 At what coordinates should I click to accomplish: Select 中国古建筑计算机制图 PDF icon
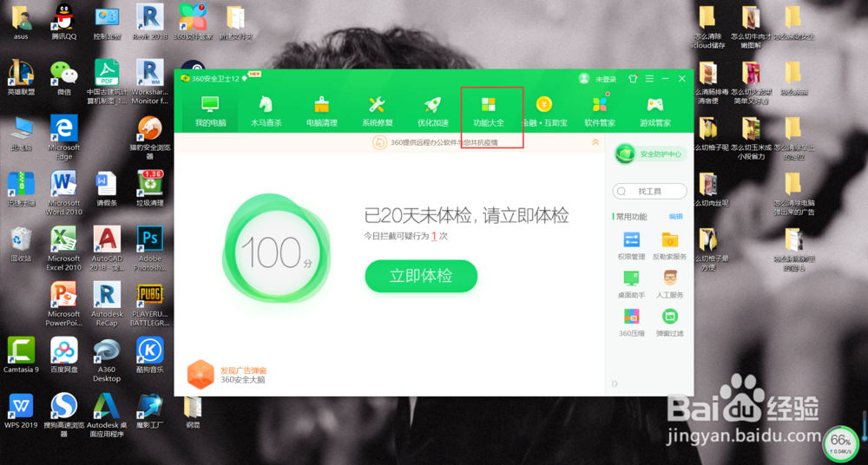pyautogui.click(x=107, y=82)
